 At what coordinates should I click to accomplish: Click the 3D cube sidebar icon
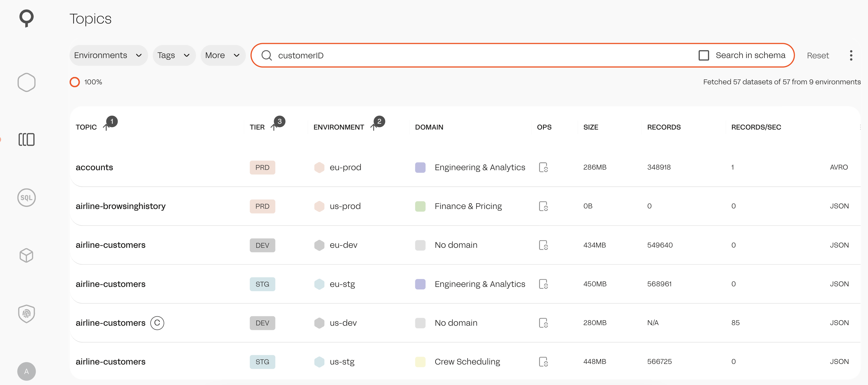(26, 255)
